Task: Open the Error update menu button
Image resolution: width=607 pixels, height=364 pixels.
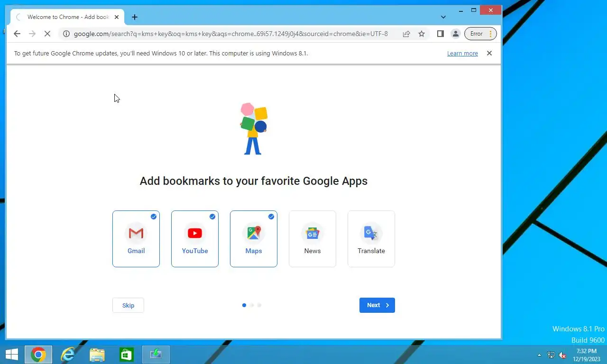Action: point(480,34)
